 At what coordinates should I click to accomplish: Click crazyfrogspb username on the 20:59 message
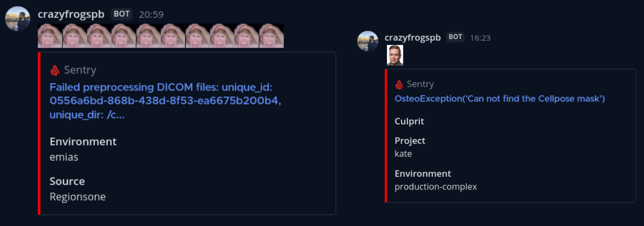pos(71,14)
